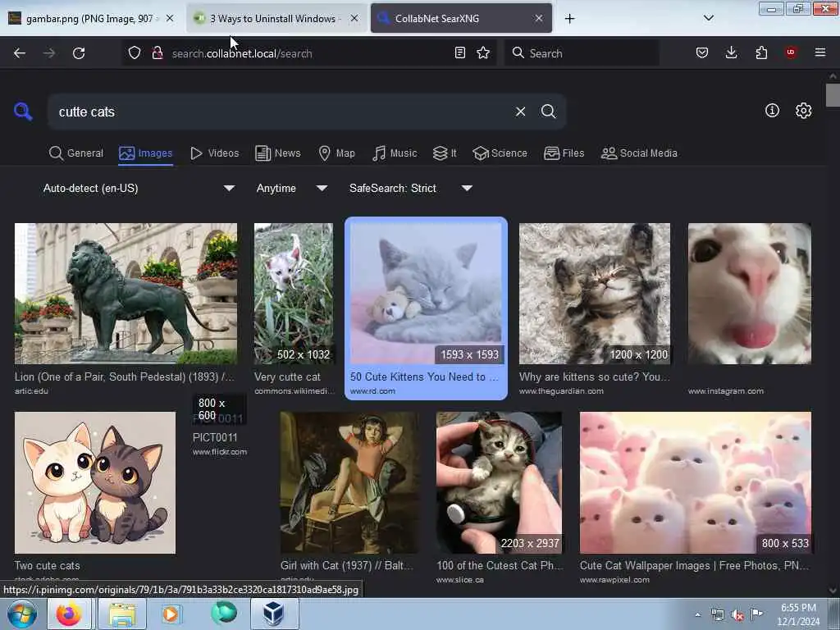
Task: Open the Downloads panel
Action: click(731, 52)
